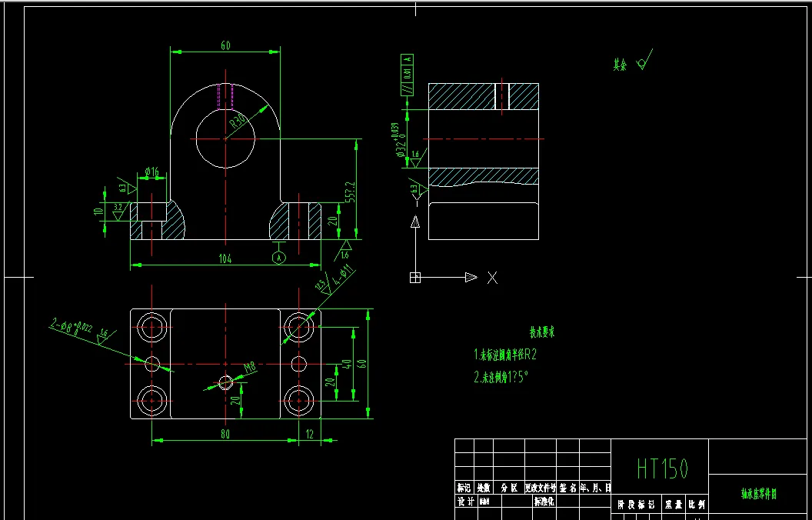Select the 年、月、日 cell
This screenshot has height=520, width=812.
595,488
